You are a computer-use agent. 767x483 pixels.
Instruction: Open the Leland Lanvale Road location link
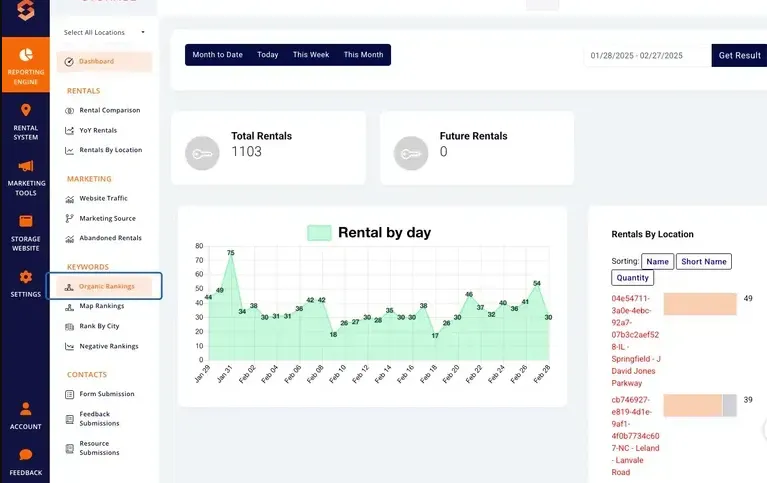click(x=635, y=436)
